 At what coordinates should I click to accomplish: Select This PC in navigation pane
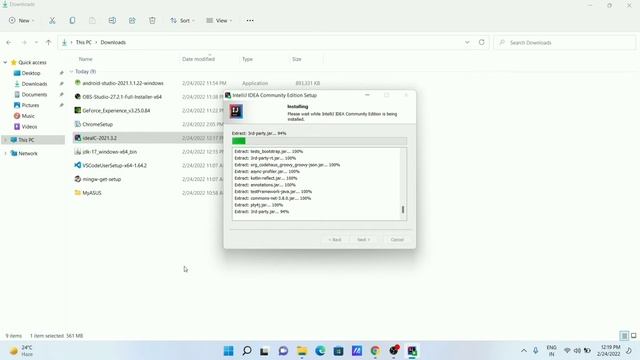(x=33, y=140)
